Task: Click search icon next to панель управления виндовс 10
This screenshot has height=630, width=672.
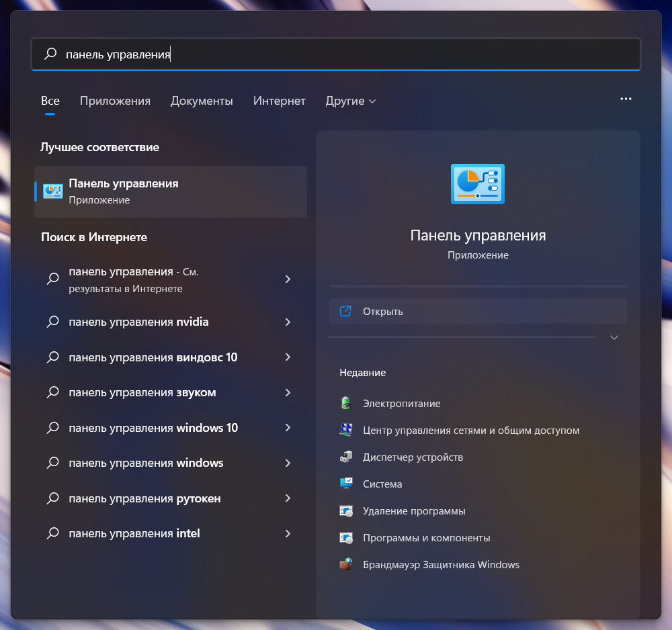Action: [52, 357]
